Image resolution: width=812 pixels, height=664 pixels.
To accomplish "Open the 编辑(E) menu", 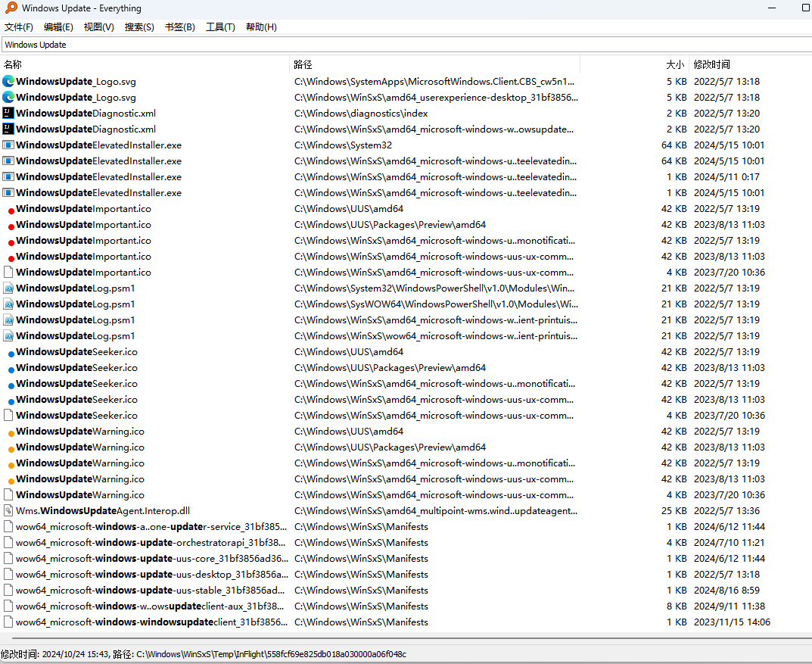I will point(58,27).
